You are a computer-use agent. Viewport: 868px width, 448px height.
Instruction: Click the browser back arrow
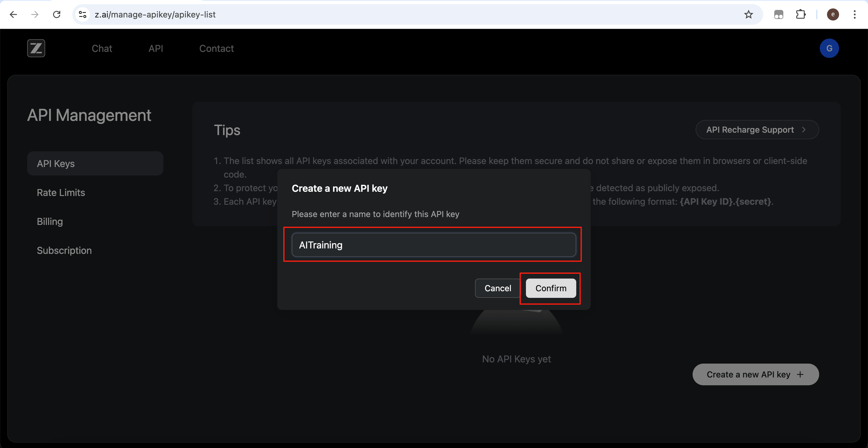(14, 14)
